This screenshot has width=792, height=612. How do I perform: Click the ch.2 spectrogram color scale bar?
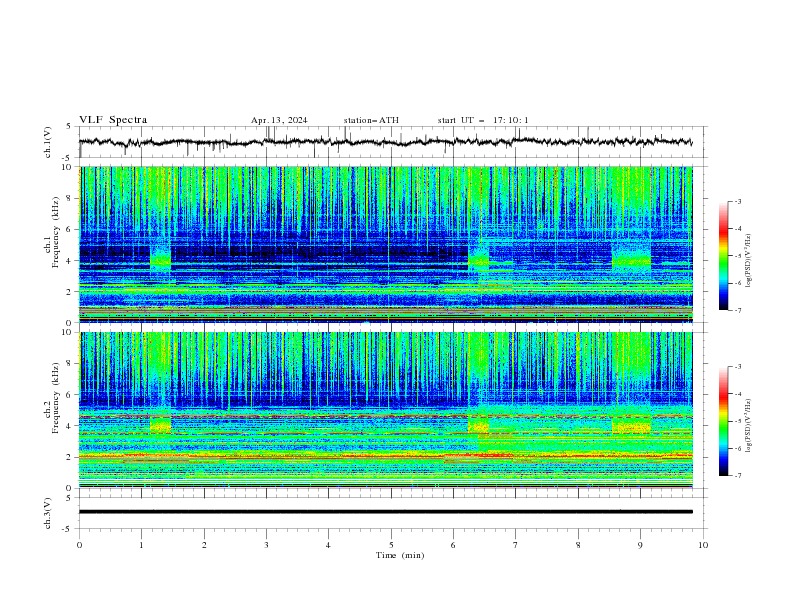tap(723, 421)
